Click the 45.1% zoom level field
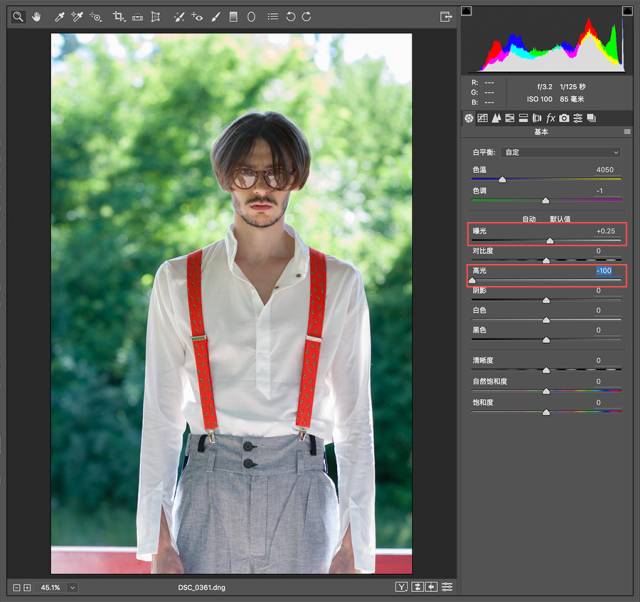This screenshot has width=640, height=602. coord(50,588)
